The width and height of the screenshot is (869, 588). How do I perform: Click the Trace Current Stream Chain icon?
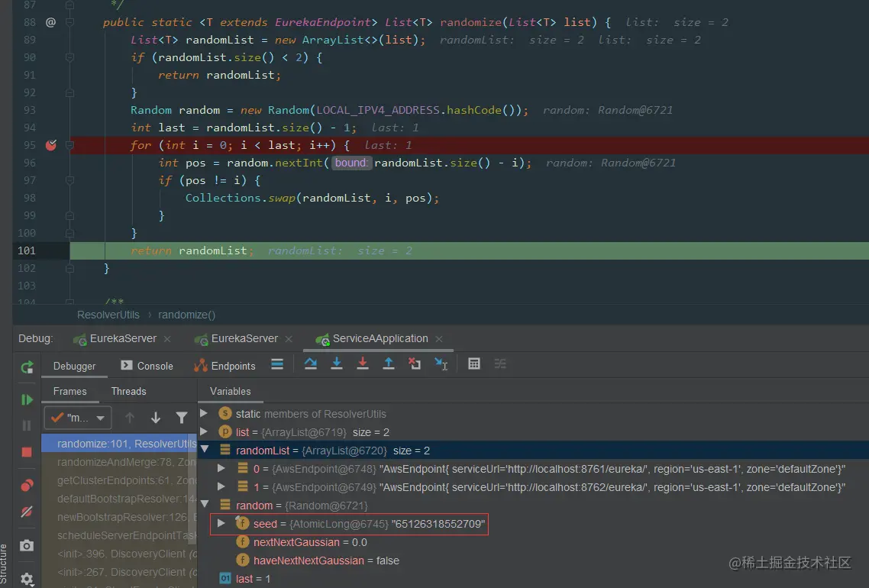click(500, 364)
